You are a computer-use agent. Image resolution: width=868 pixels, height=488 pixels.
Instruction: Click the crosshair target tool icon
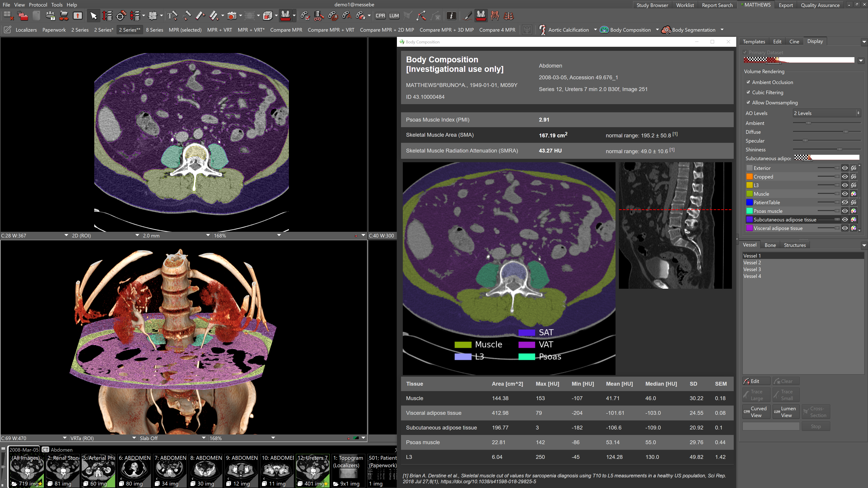click(121, 16)
